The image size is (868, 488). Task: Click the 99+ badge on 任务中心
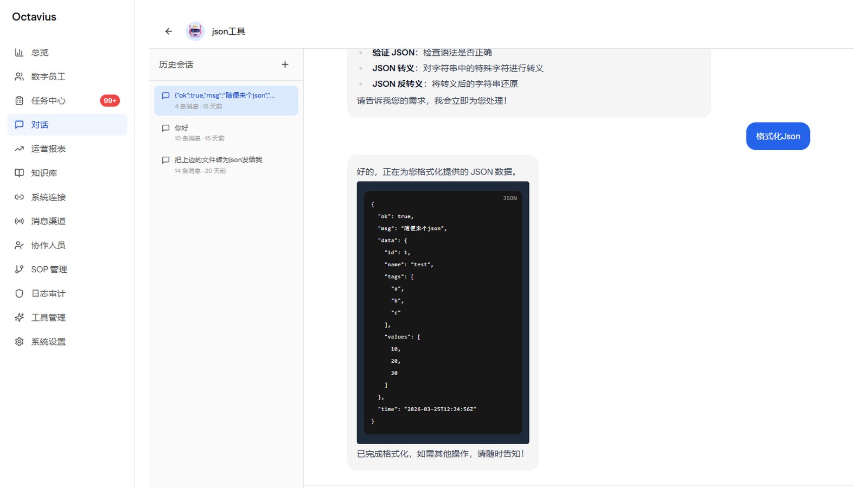110,101
